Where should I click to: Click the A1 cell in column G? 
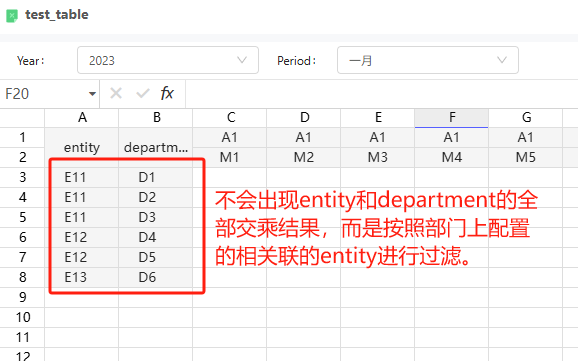[526, 138]
